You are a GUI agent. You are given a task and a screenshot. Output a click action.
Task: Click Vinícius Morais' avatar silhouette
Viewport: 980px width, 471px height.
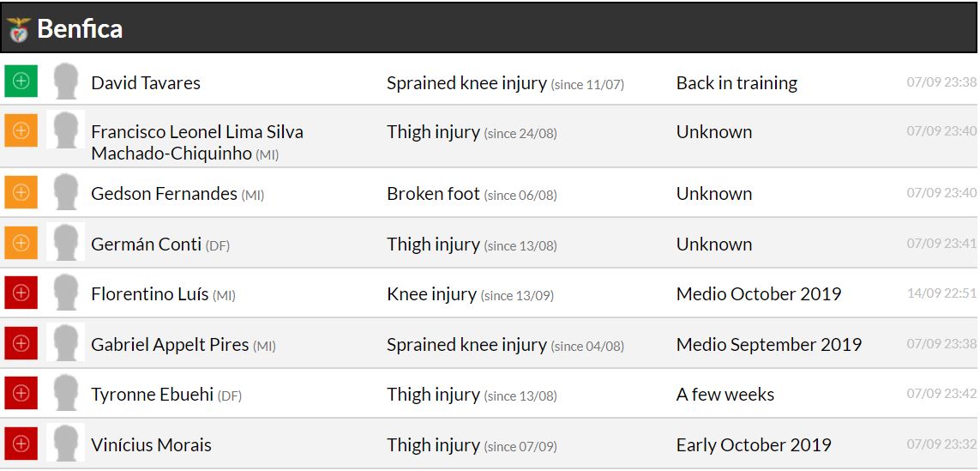tap(65, 444)
